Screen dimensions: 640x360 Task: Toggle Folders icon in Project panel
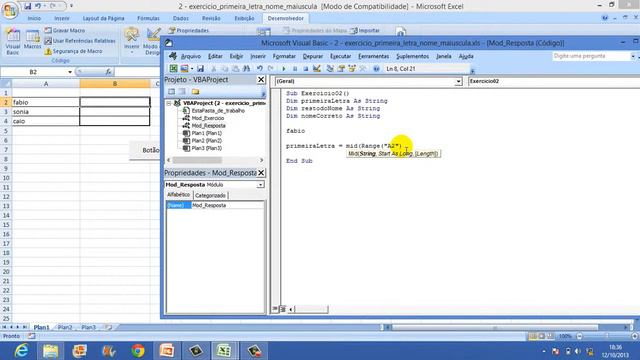click(x=196, y=92)
